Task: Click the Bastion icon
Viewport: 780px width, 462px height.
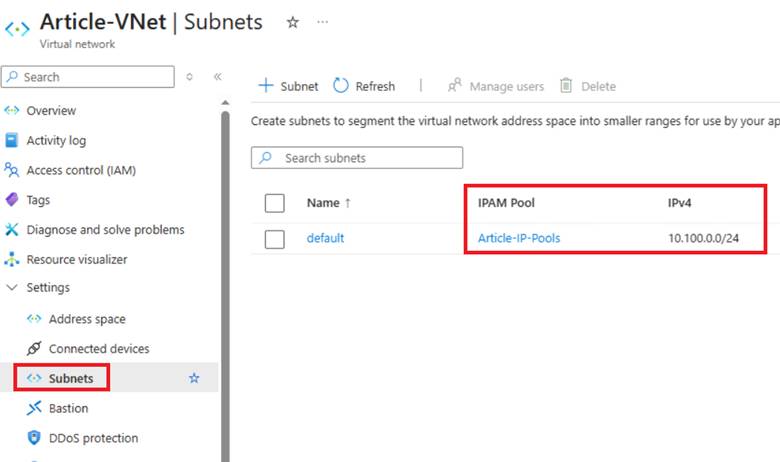Action: (x=34, y=408)
